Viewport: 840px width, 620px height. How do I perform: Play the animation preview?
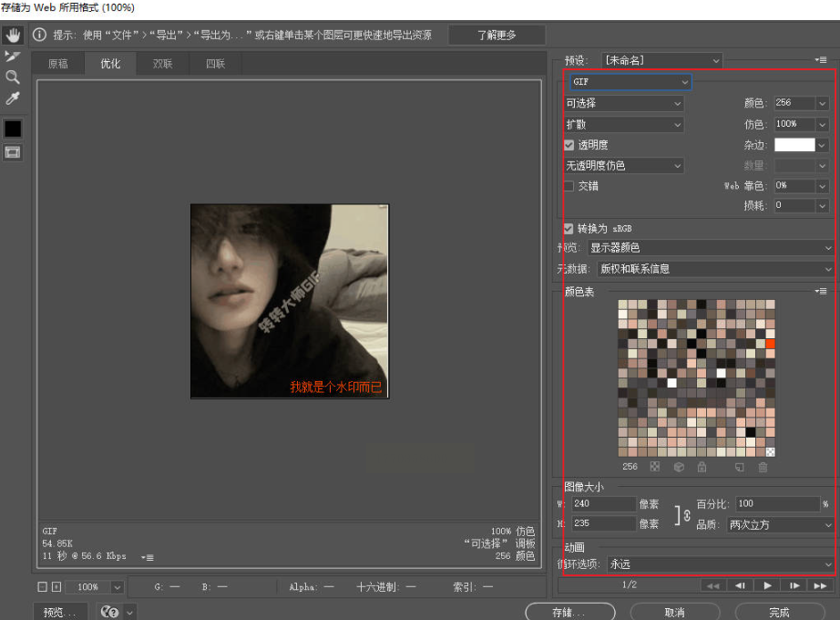tap(767, 585)
